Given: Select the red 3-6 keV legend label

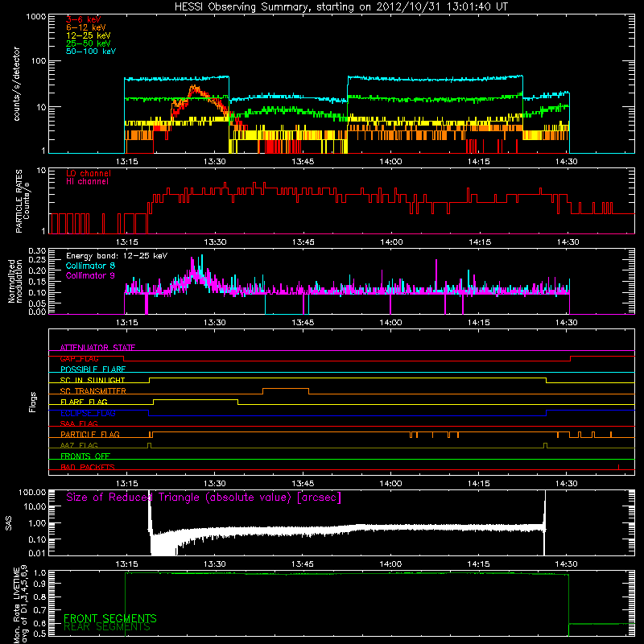Looking at the screenshot, I should pyautogui.click(x=84, y=19).
